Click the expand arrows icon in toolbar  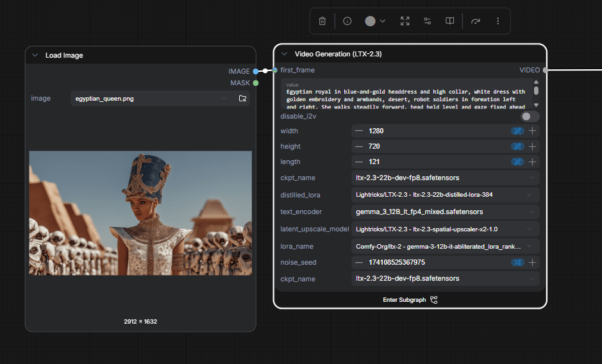pyautogui.click(x=405, y=21)
